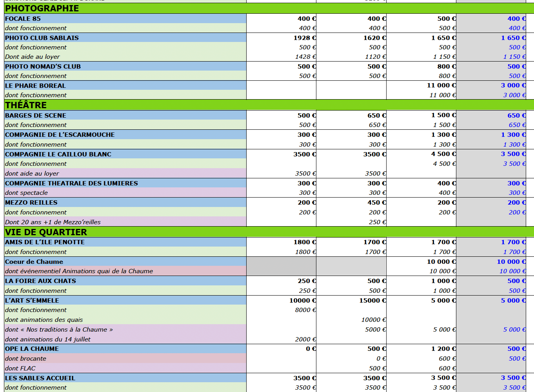Image resolution: width=534 pixels, height=392 pixels.
Task: Click 'dont « Nos traditions à la Chaume »' row
Action: click(59, 329)
